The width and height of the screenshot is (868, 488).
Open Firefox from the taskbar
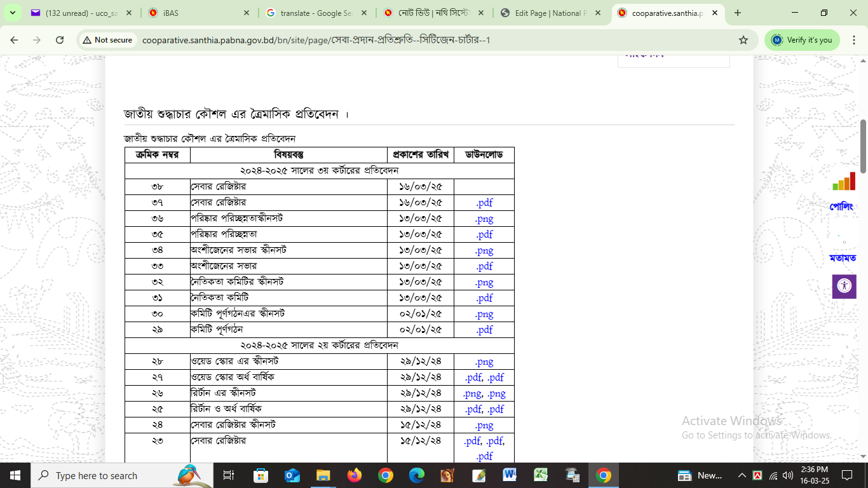pos(354,475)
